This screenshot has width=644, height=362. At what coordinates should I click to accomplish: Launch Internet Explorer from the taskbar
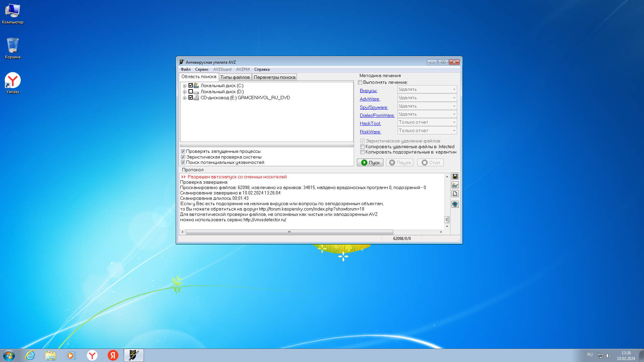pos(30,355)
